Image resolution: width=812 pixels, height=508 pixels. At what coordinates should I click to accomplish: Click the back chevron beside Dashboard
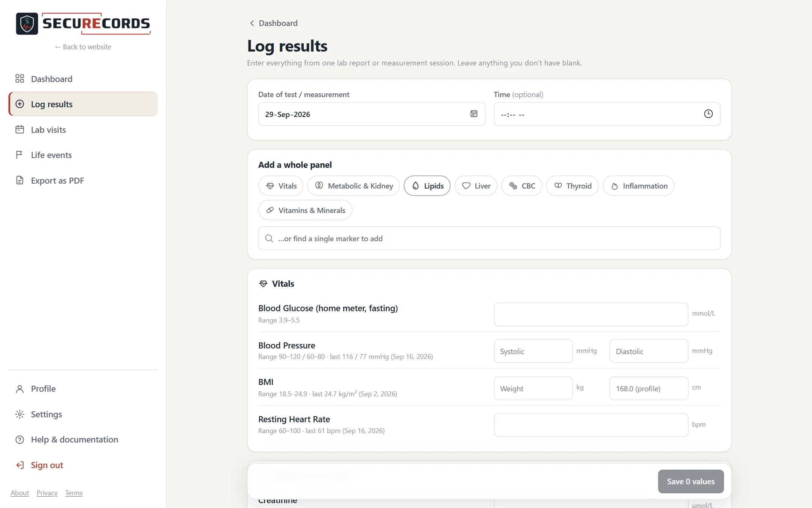click(x=252, y=23)
